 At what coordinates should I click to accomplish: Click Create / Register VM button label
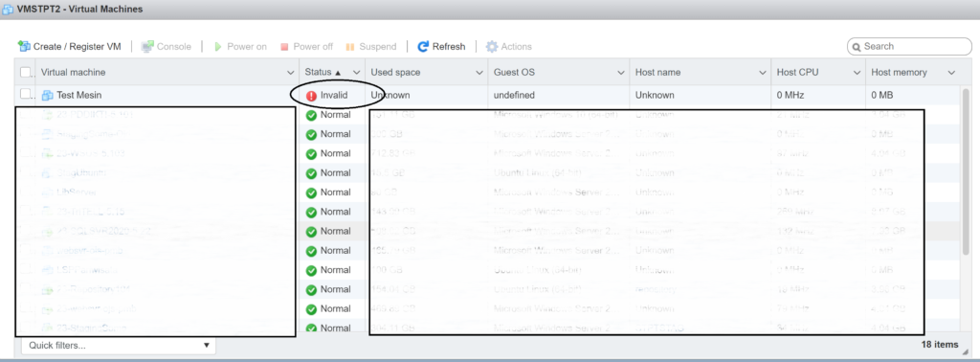[x=77, y=47]
